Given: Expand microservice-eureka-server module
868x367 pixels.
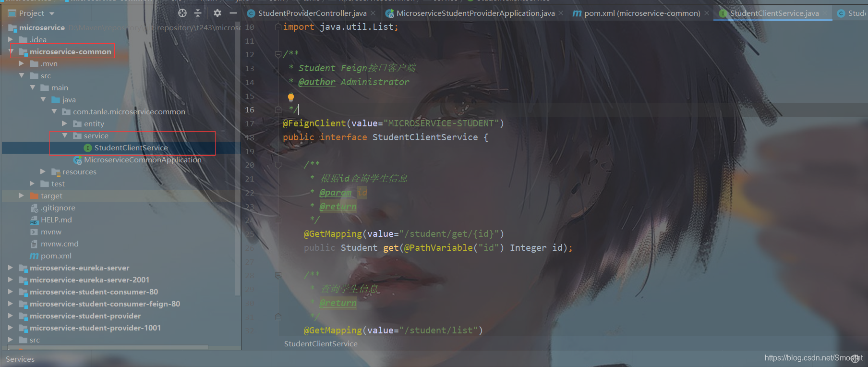Looking at the screenshot, I should point(11,268).
